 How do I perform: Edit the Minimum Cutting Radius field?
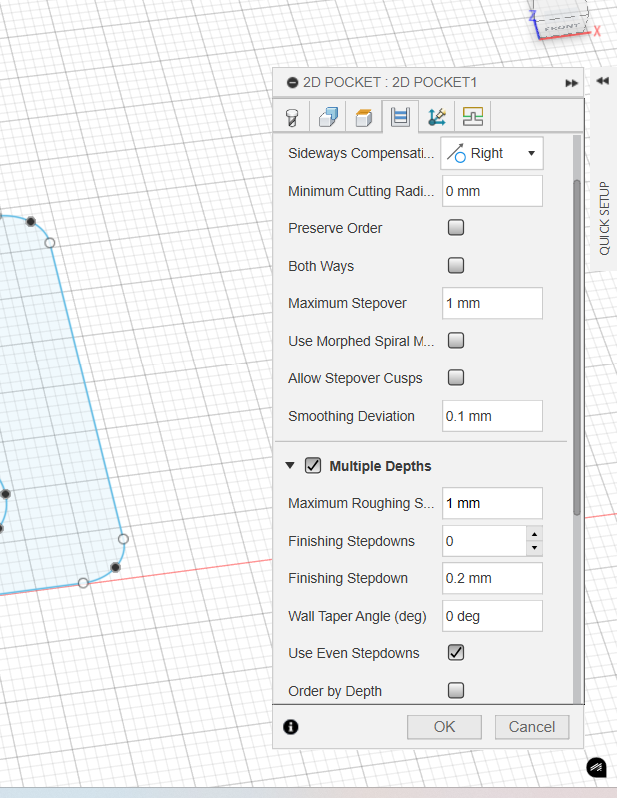point(492,191)
